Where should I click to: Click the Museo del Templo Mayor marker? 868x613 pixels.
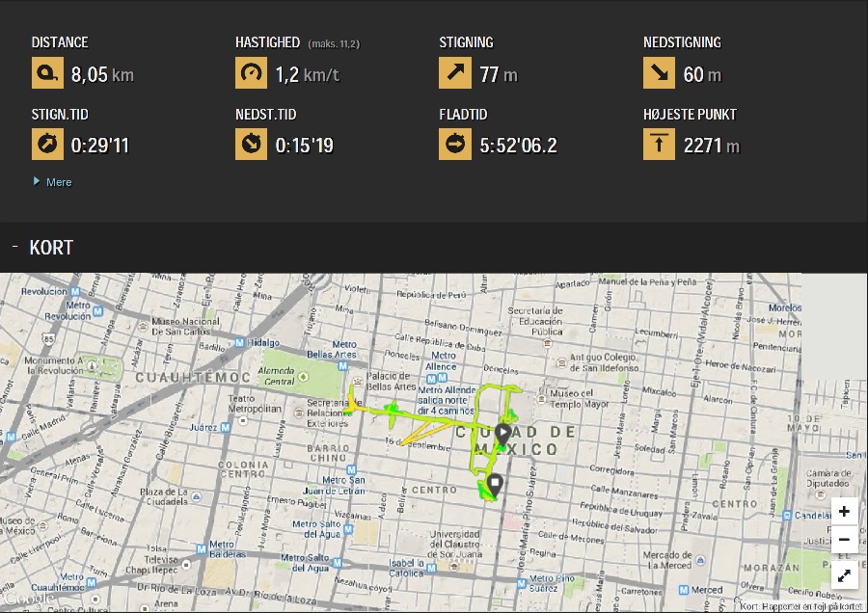click(541, 398)
